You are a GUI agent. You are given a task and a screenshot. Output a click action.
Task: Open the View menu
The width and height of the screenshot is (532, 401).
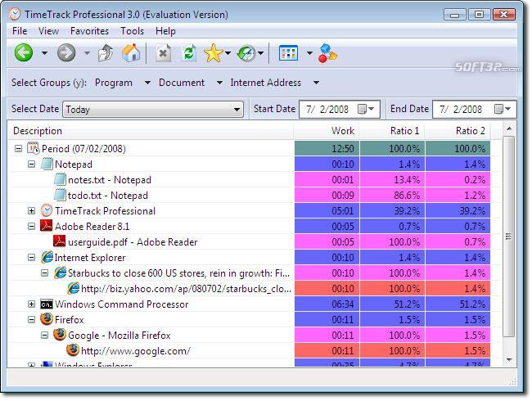[x=48, y=31]
